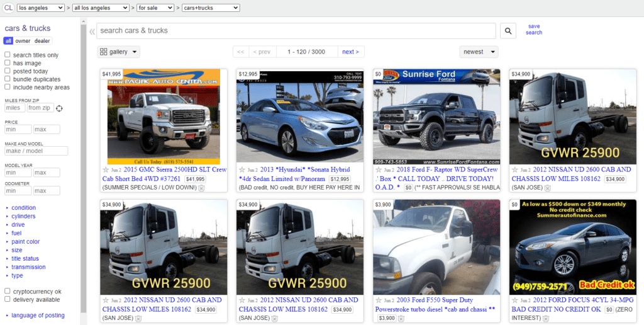This screenshot has height=325, width=644.
Task: Click the first page << button
Action: 241,52
